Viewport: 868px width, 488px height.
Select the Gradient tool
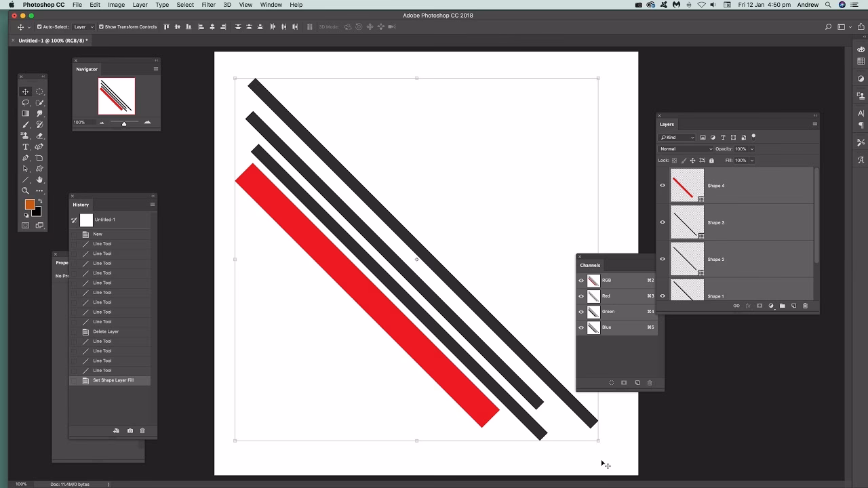(25, 114)
